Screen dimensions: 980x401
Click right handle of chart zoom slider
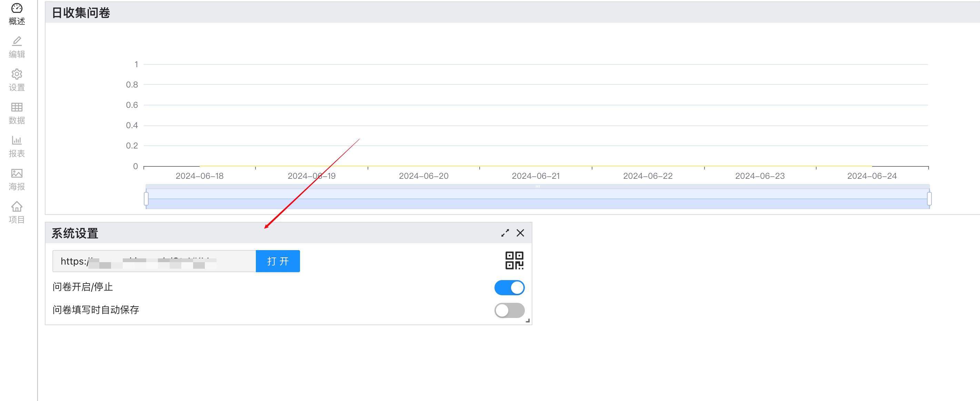(929, 198)
